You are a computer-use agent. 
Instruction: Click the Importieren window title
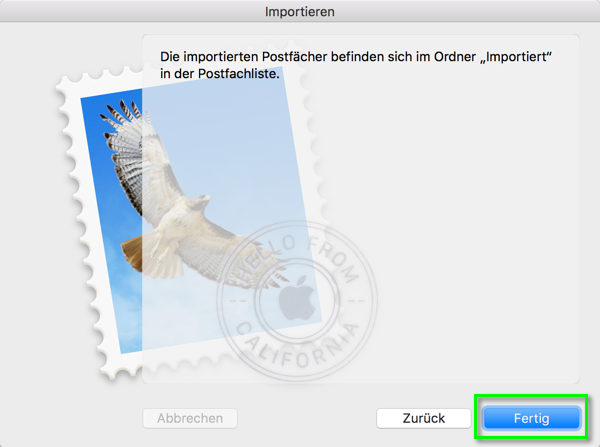click(300, 11)
